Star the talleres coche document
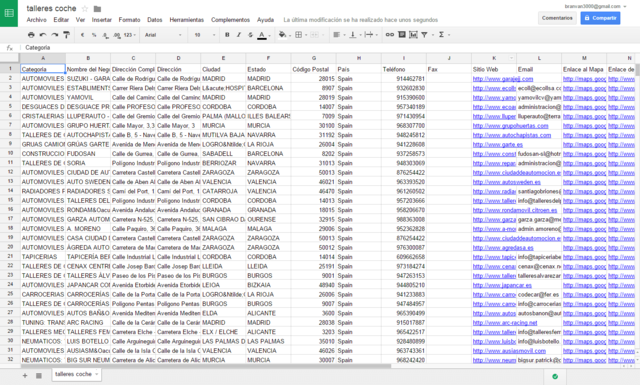The image size is (640, 385). pyautogui.click(x=85, y=9)
